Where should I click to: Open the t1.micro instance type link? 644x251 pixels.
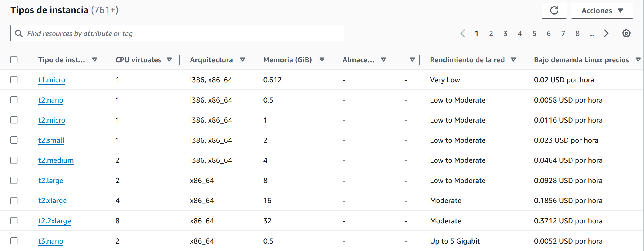click(52, 80)
